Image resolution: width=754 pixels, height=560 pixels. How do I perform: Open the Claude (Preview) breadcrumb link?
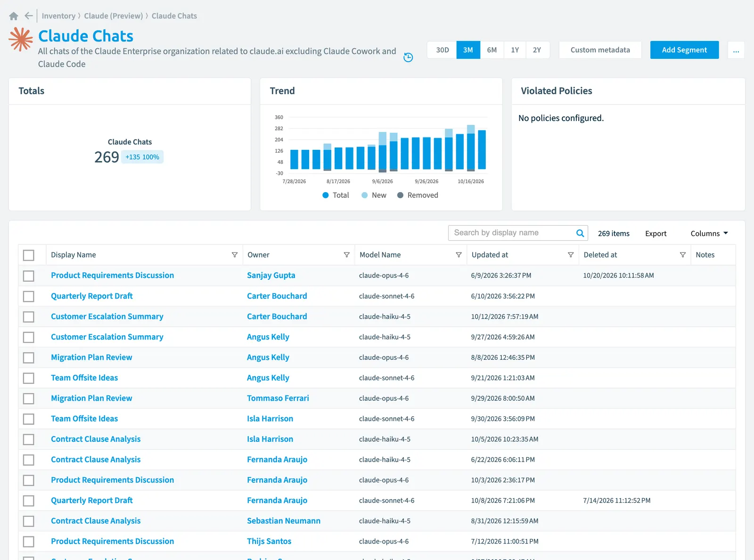pyautogui.click(x=114, y=16)
